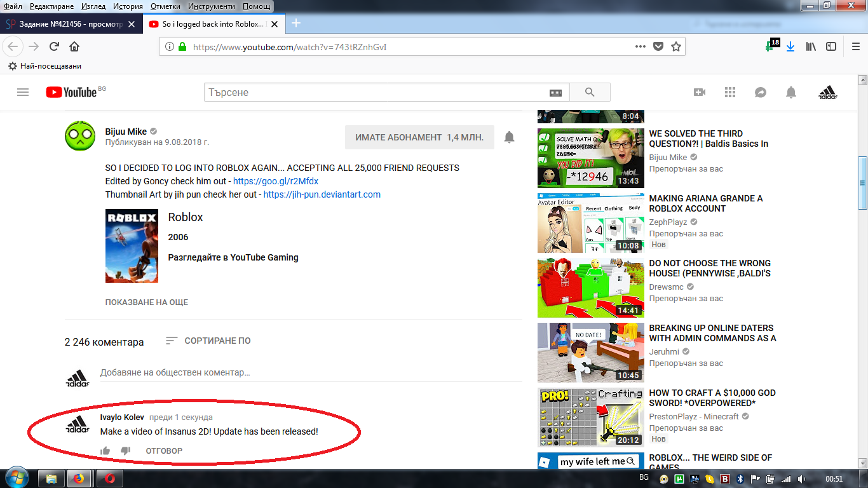This screenshot has width=868, height=488.
Task: Open the Най-посещавани bookmarks folder
Action: (44, 66)
